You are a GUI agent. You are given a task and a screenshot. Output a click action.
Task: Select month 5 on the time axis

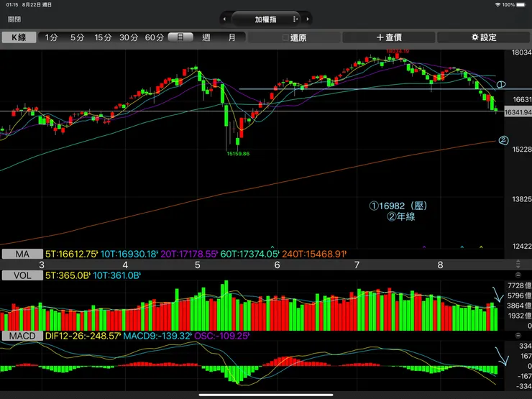click(198, 265)
